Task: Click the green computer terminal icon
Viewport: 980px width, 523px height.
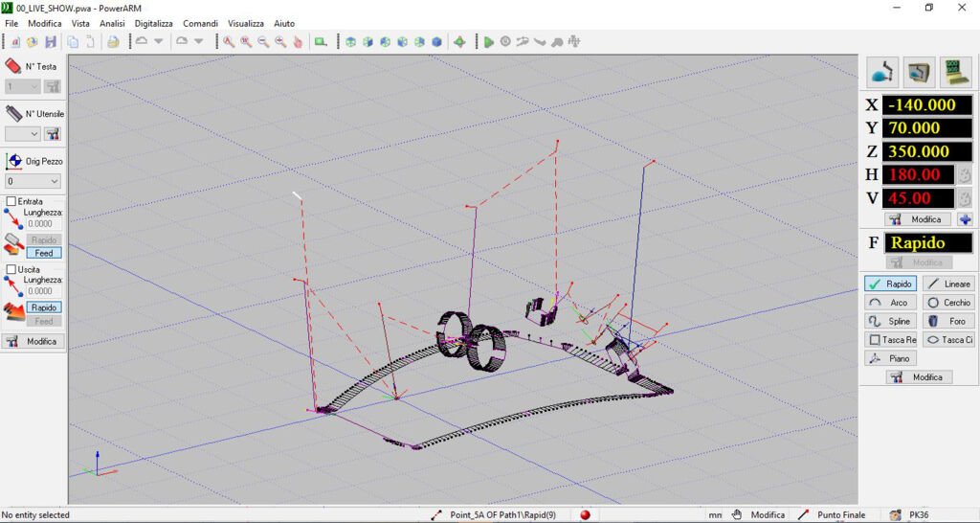Action: [x=957, y=72]
